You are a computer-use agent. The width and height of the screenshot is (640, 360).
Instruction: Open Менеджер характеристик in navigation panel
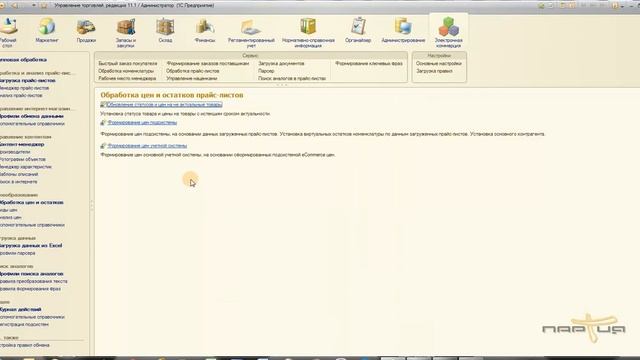[x=26, y=167]
